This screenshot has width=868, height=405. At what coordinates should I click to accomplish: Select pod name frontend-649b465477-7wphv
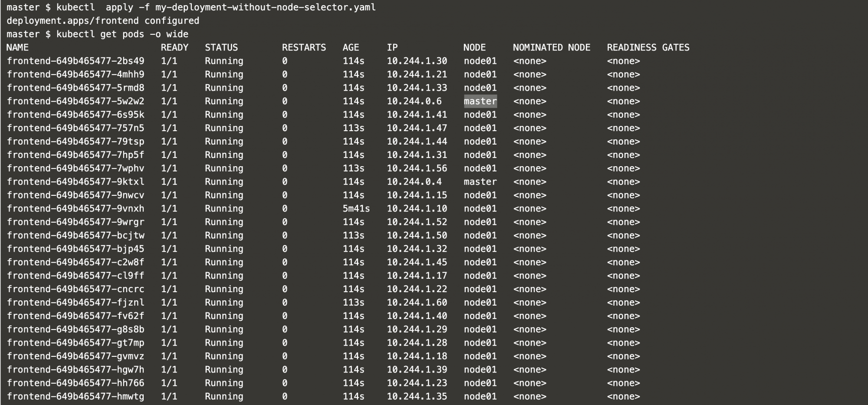[76, 168]
